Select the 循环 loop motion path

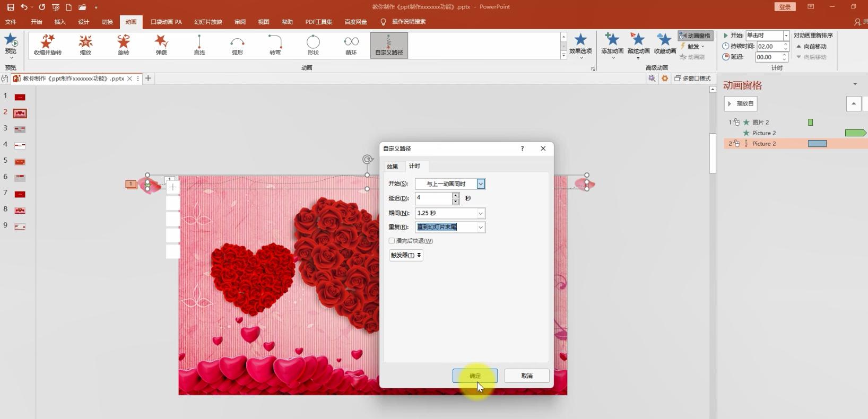coord(351,45)
